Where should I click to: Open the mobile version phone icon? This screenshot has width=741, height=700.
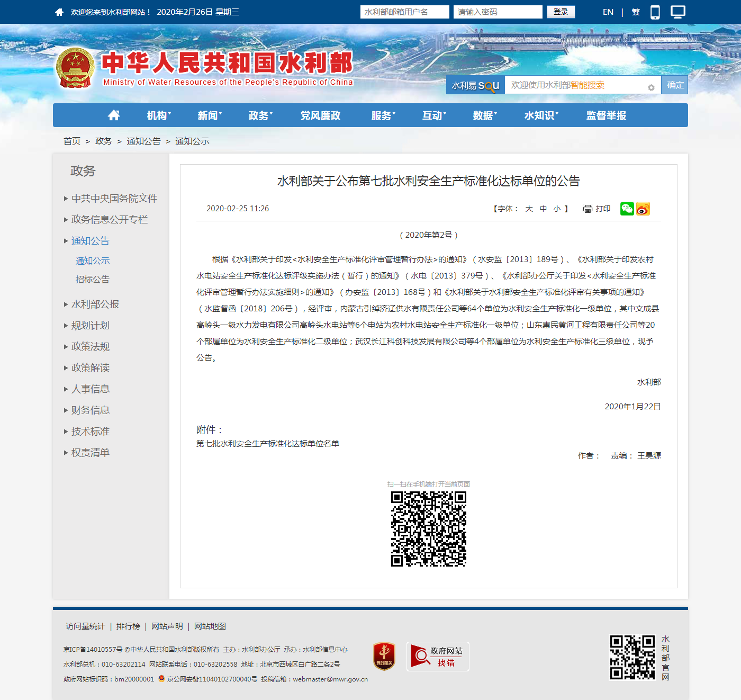click(655, 12)
